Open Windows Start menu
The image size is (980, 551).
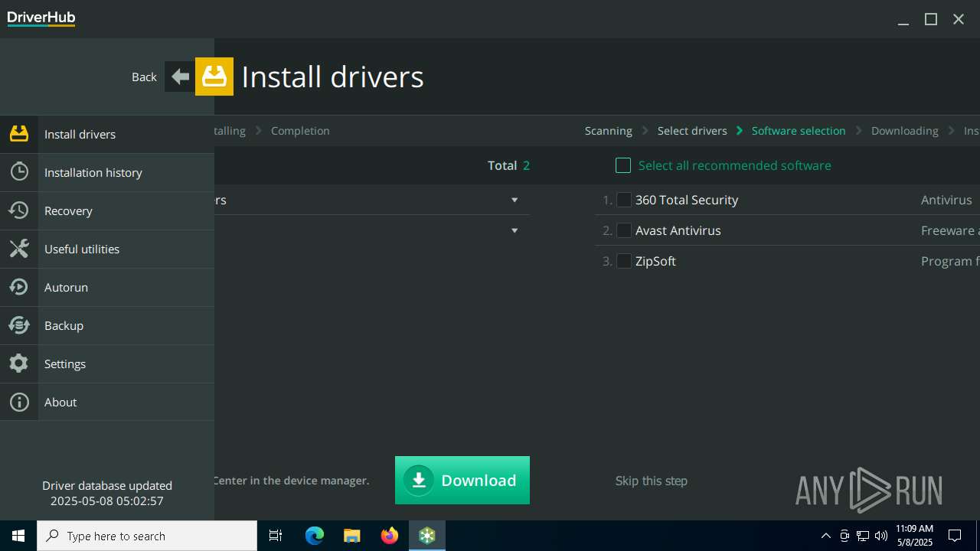(x=18, y=536)
